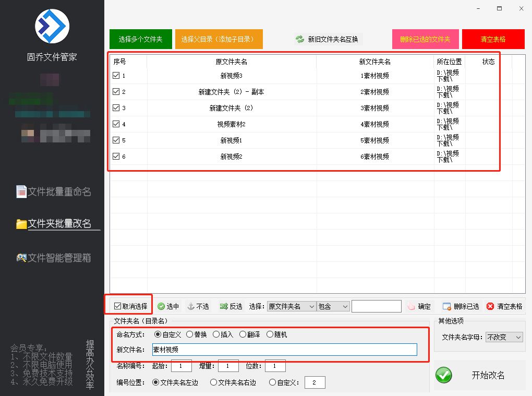
Task: Click the 确定 filter button label
Action: [x=424, y=306]
